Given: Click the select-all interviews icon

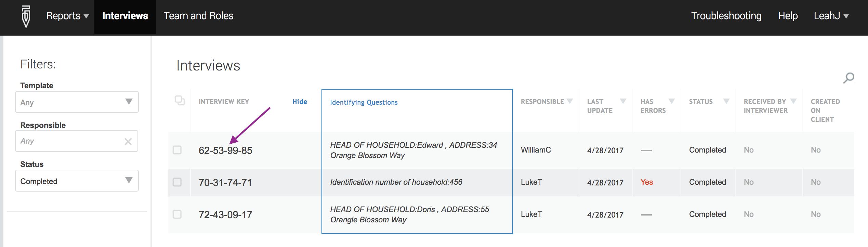Looking at the screenshot, I should (x=180, y=101).
